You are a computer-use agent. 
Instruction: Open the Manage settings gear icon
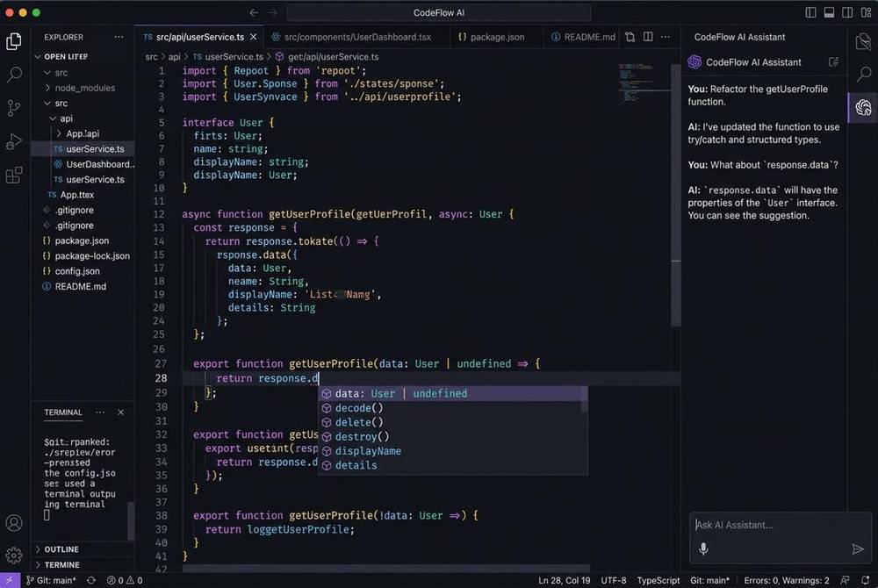[14, 555]
